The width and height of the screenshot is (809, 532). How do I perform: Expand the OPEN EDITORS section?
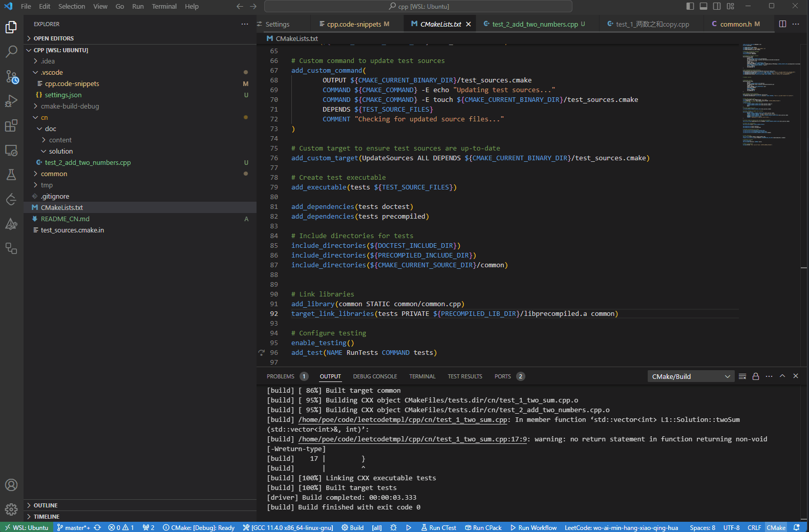(140, 38)
